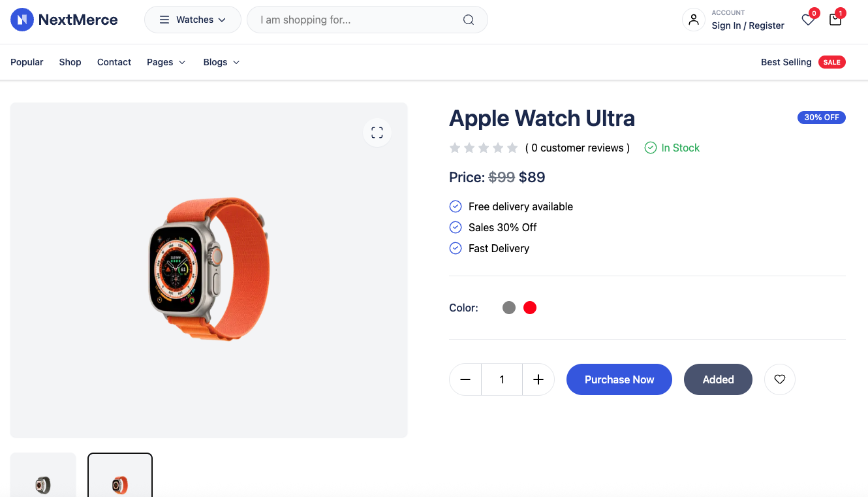Open the shopping cart bag icon
Viewport: 868px width, 497px height.
pyautogui.click(x=835, y=21)
